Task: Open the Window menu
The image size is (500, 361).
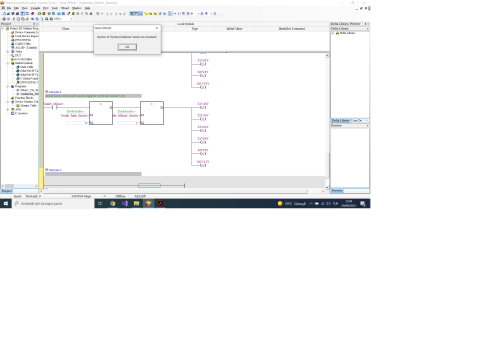Action: coord(77,8)
